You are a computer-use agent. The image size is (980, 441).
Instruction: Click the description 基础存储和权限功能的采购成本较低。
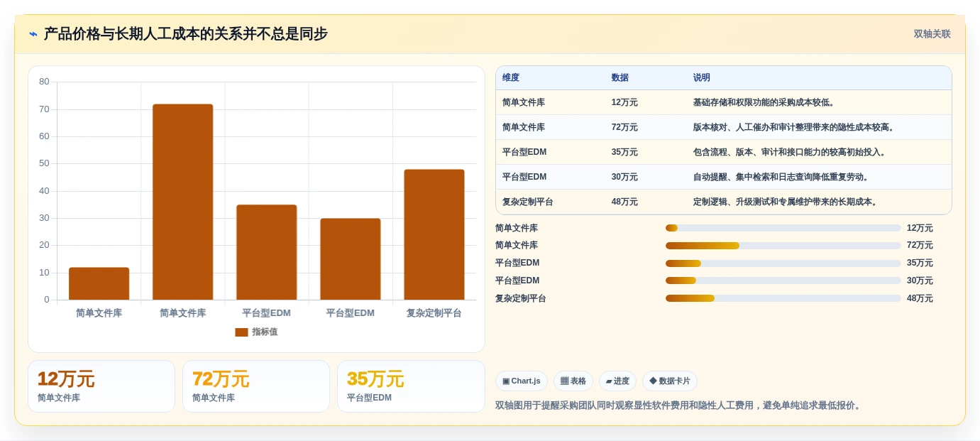pos(765,102)
